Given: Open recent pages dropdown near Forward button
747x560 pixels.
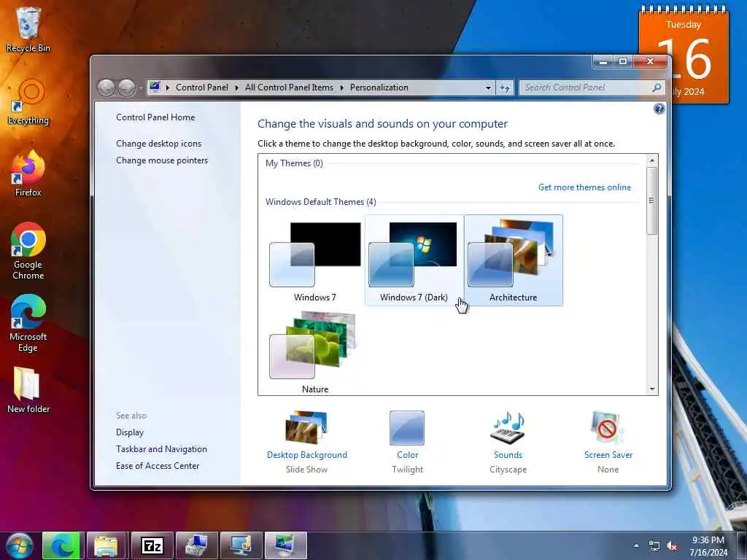Looking at the screenshot, I should coord(141,87).
